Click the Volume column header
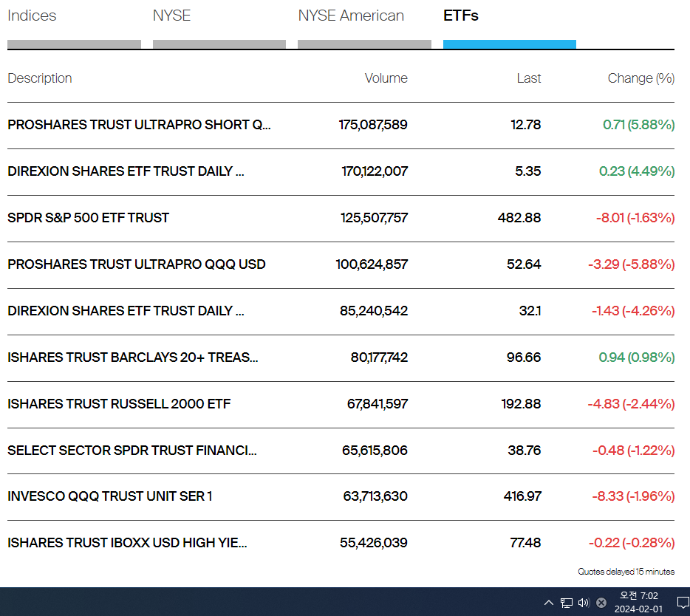This screenshot has height=616, width=690. tap(386, 78)
